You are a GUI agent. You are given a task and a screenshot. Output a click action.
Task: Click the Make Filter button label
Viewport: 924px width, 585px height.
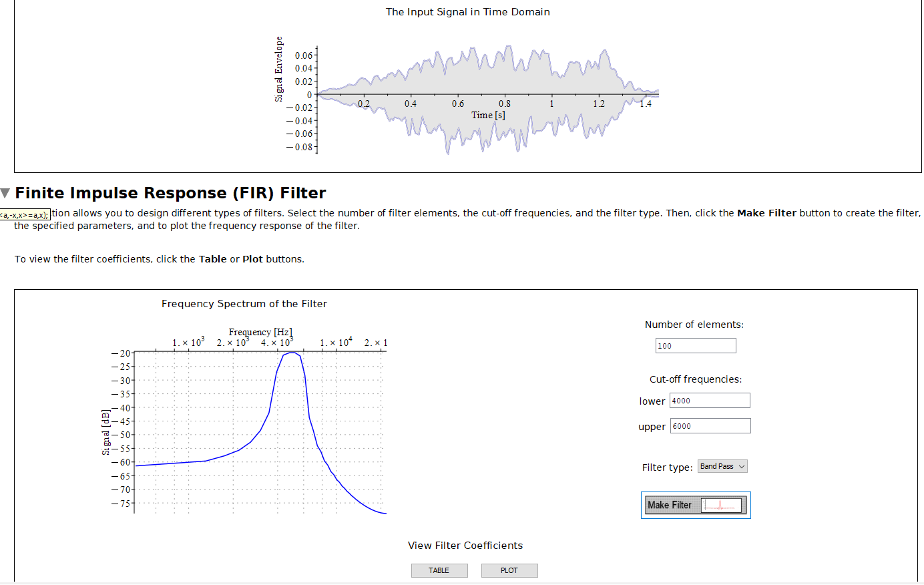(670, 506)
